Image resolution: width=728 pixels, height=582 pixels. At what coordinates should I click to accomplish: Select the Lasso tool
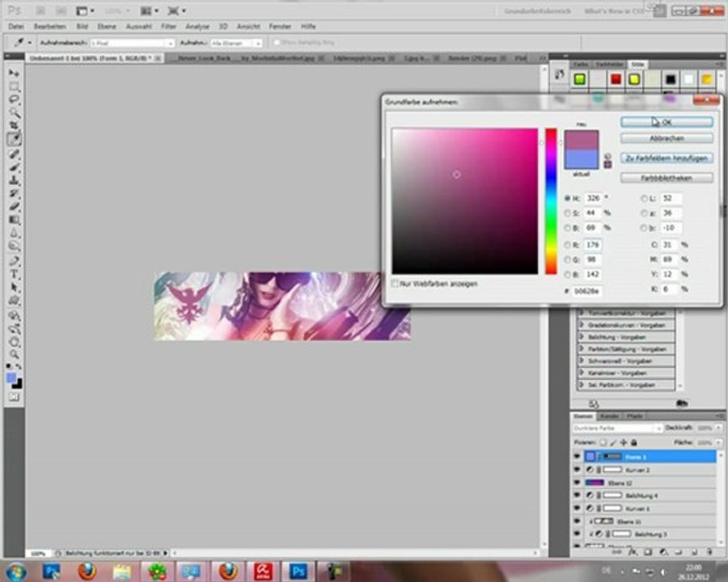coord(14,99)
